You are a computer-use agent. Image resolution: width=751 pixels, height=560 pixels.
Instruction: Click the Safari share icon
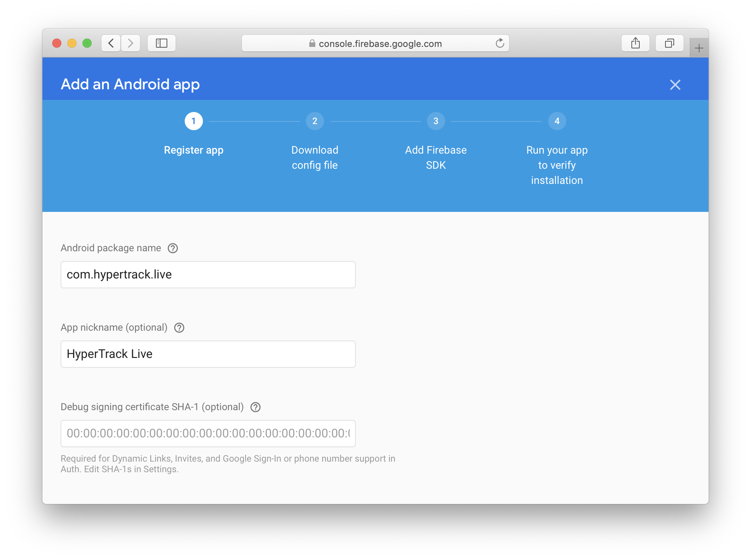pos(635,44)
